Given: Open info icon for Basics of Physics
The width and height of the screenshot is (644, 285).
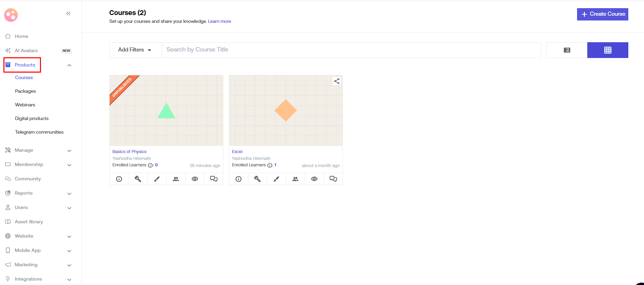Looking at the screenshot, I should click(x=119, y=179).
